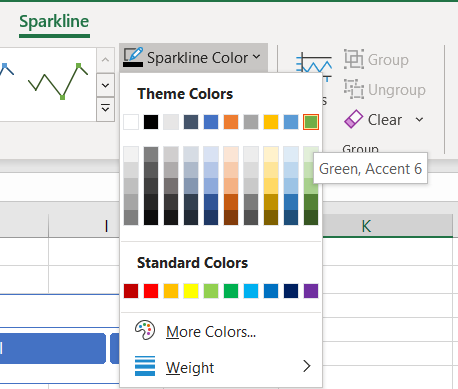This screenshot has height=389, width=458.
Task: Click the Clear button label
Action: (x=385, y=120)
